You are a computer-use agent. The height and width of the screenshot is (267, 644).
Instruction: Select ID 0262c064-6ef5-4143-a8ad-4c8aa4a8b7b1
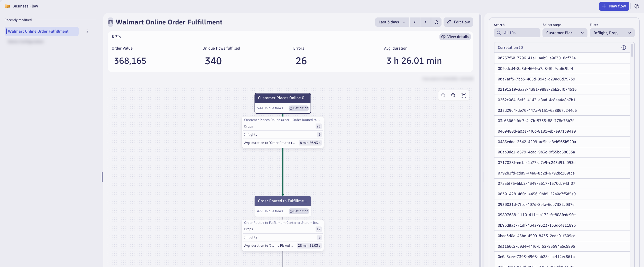pyautogui.click(x=562, y=100)
